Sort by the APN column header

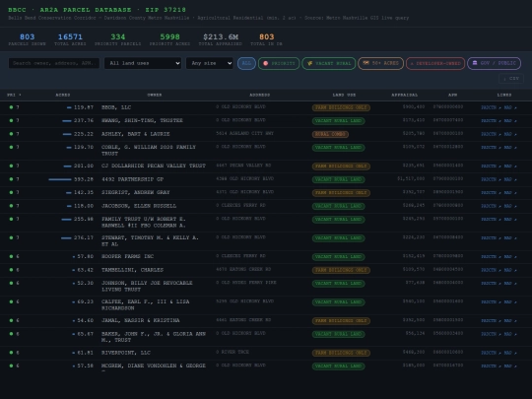[452, 95]
